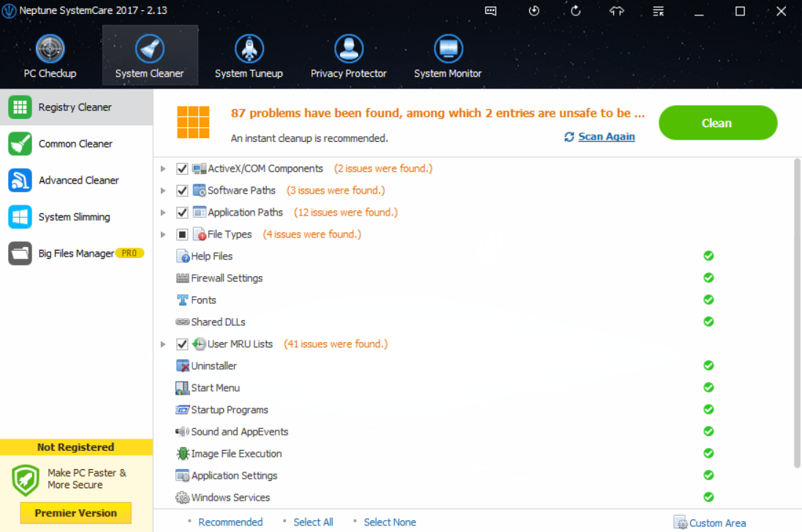Click the '87 problems have been found' headline
This screenshot has height=532, width=802.
[437, 113]
